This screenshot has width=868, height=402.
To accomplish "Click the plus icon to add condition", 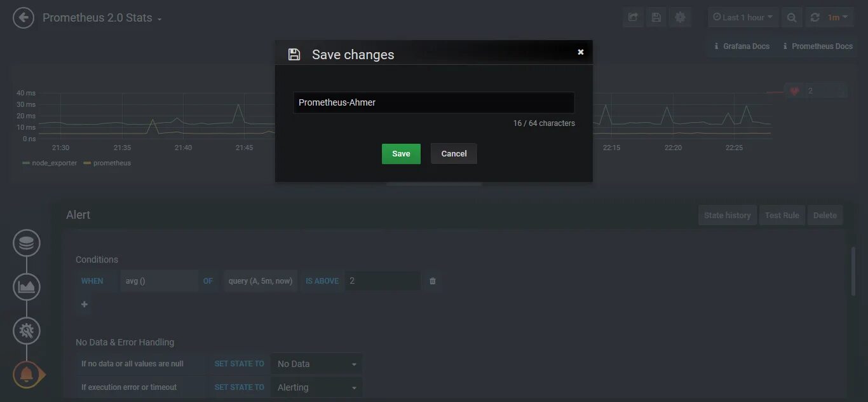I will 85,305.
